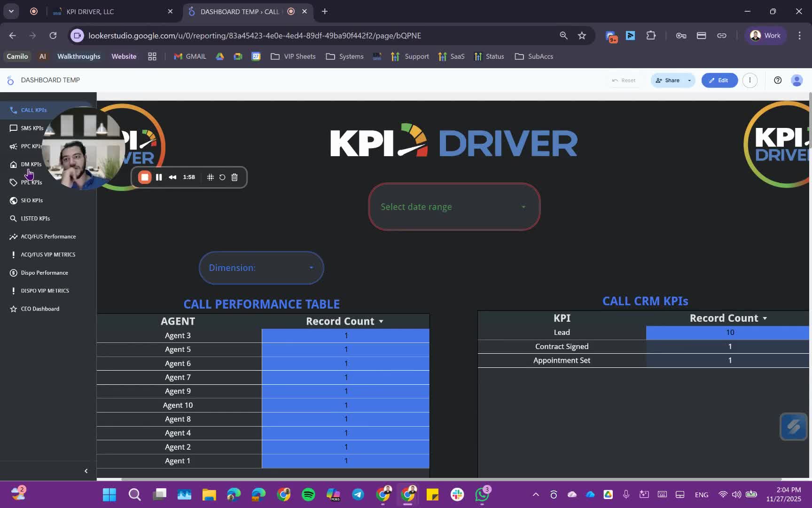Sort agent table by Record Count
The width and height of the screenshot is (812, 508).
click(x=345, y=321)
